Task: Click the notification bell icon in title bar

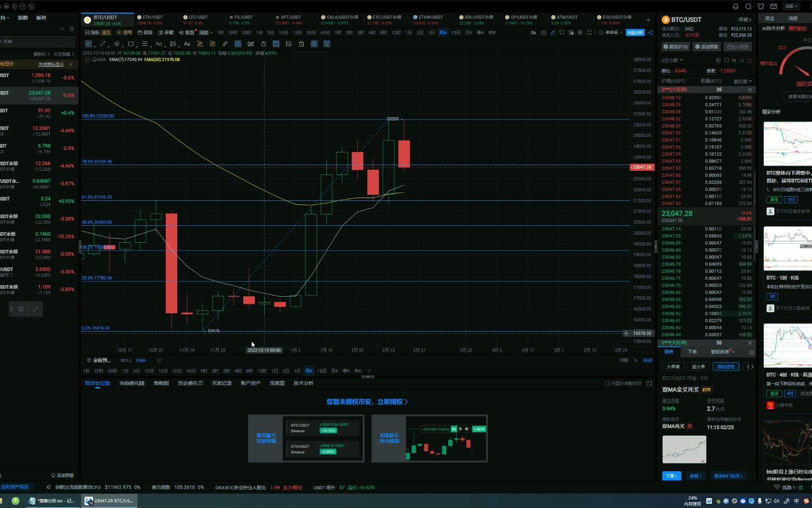Action: (735, 6)
